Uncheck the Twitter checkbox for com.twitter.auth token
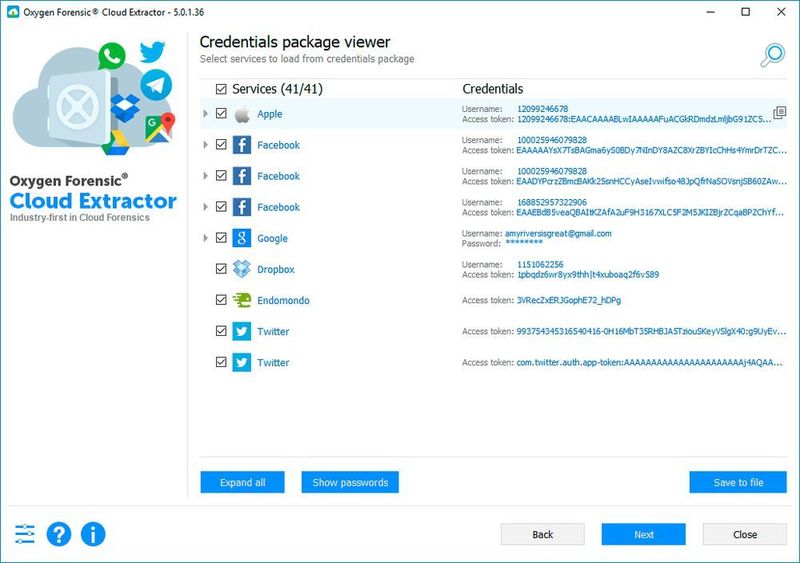Viewport: 800px width, 563px height. point(221,362)
